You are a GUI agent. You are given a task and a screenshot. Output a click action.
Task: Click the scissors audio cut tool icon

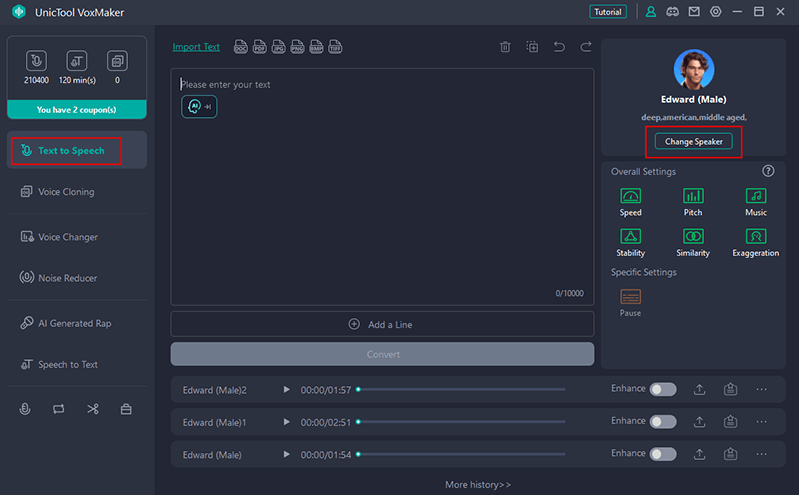(x=92, y=409)
